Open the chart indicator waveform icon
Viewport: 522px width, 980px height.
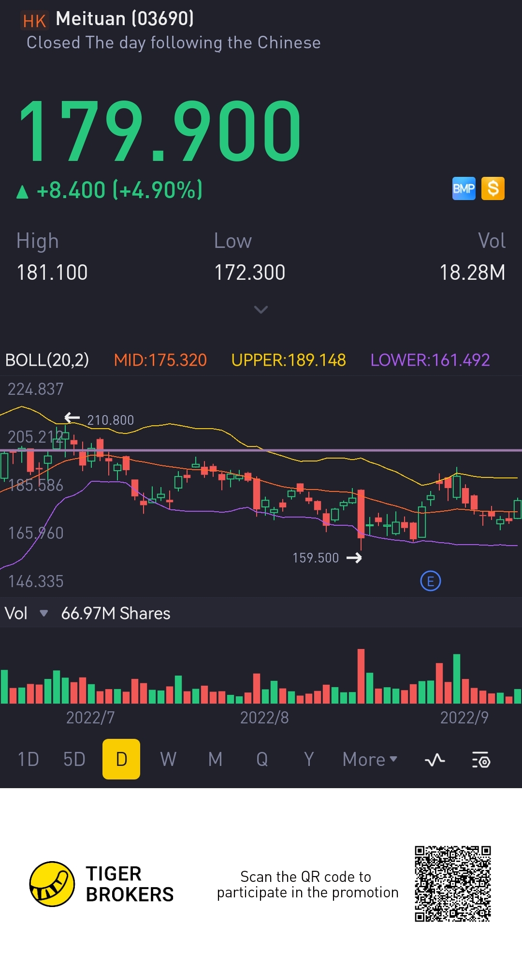(x=435, y=760)
